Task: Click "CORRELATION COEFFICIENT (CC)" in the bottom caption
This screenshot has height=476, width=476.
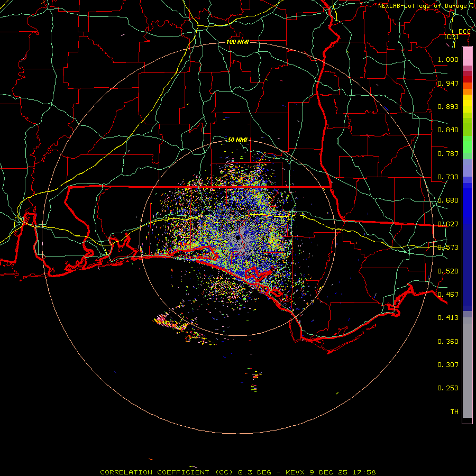Action: click(167, 472)
